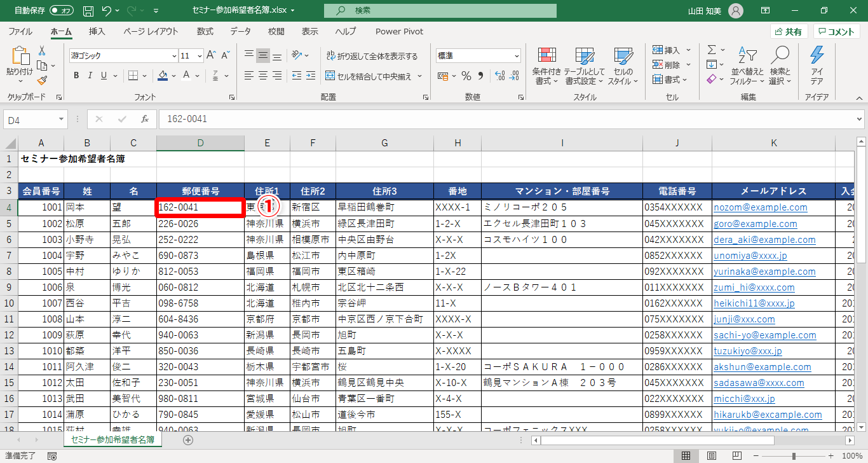This screenshot has height=463, width=868.
Task: Switch to the 数式 tab
Action: [x=205, y=32]
